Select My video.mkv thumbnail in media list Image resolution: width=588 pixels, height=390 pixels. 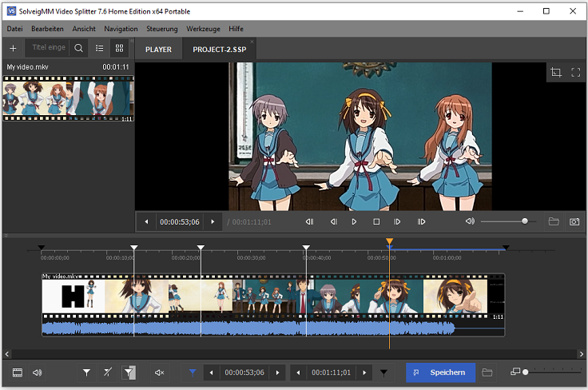click(68, 98)
